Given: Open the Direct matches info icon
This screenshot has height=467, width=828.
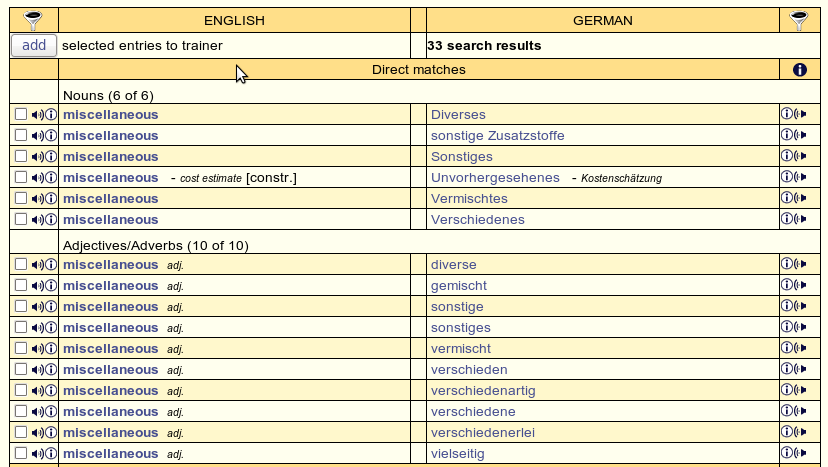Looking at the screenshot, I should tap(799, 70).
